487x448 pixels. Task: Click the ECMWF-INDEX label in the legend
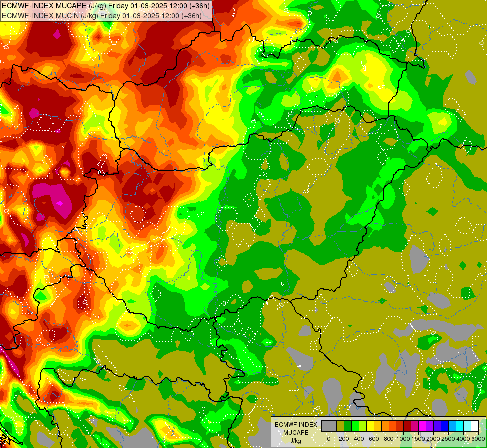point(296,425)
